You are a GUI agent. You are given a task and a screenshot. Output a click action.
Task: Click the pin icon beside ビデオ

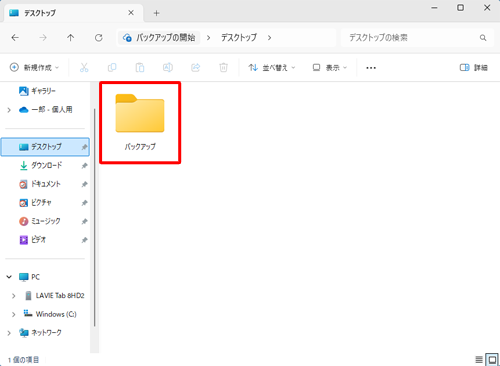84,240
